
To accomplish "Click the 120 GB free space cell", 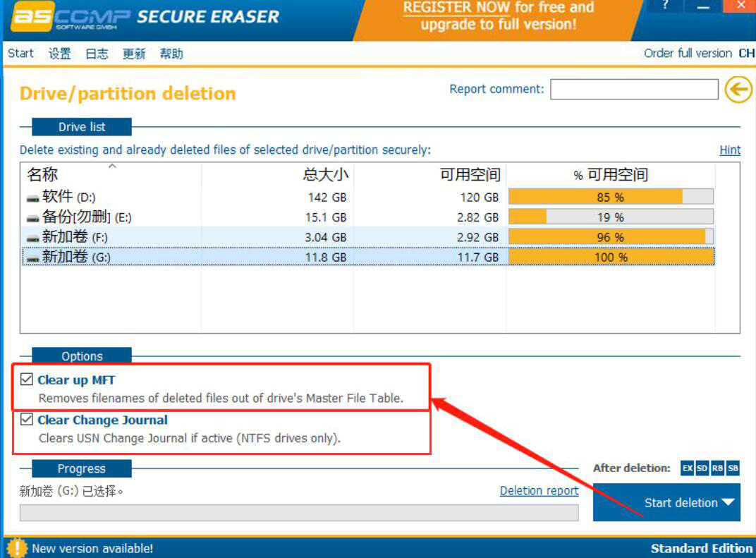I will pos(480,198).
